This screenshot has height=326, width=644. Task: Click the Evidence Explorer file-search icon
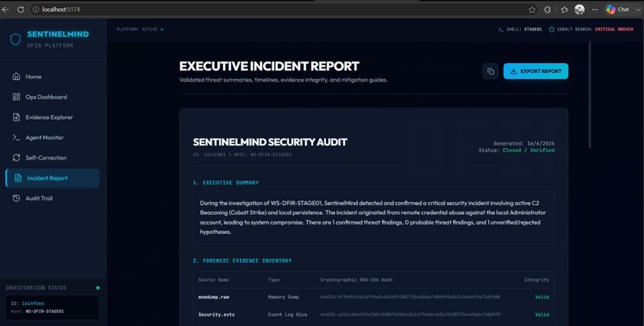coord(16,117)
